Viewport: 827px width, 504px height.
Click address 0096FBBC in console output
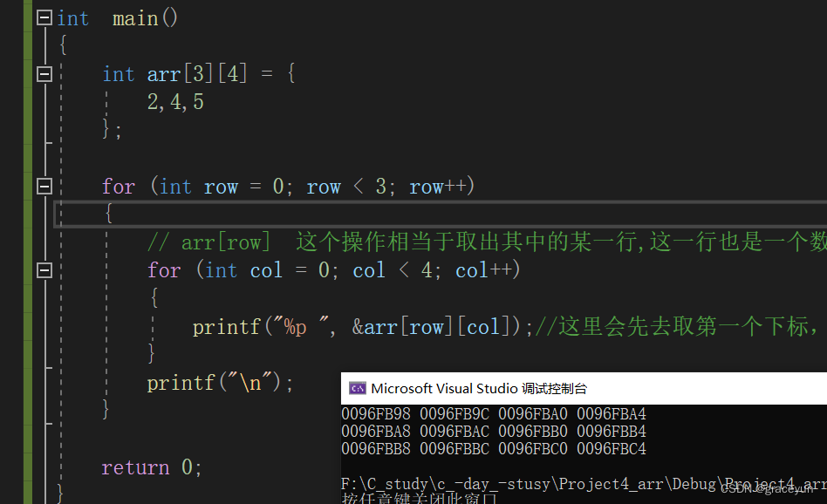point(455,449)
